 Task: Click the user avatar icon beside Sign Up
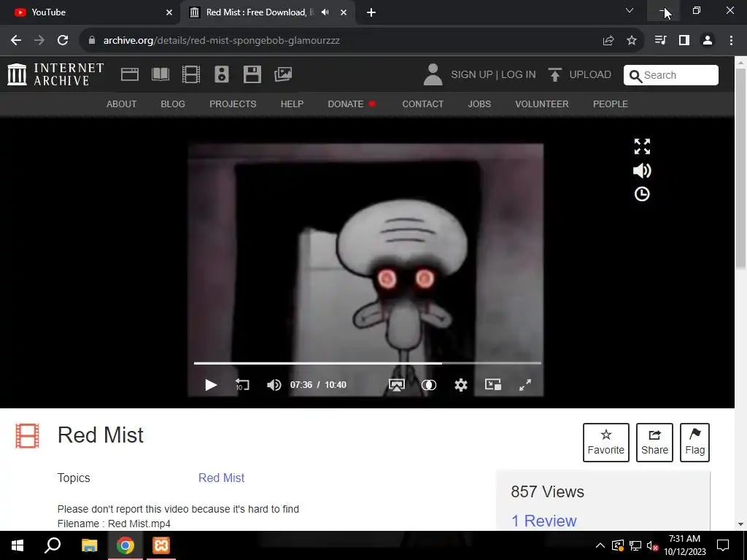click(x=433, y=75)
